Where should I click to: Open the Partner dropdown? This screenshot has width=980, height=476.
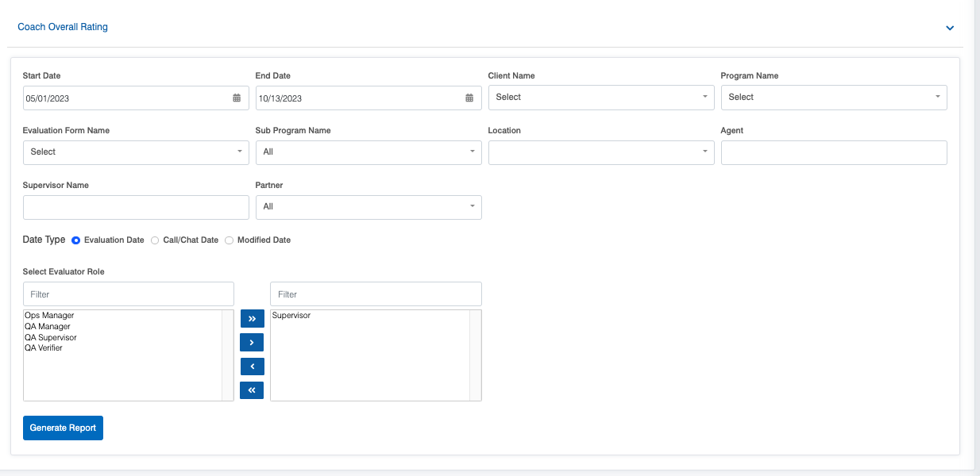pos(368,206)
